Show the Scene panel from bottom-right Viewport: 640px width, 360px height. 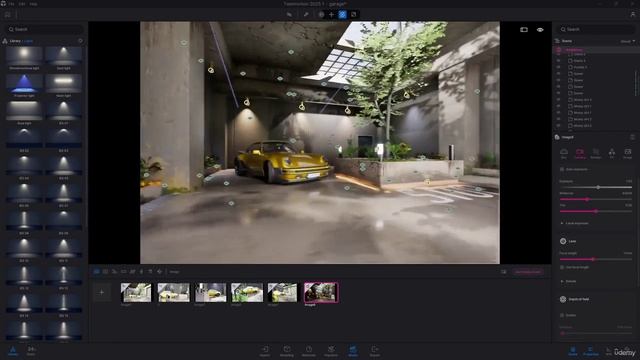tap(573, 351)
